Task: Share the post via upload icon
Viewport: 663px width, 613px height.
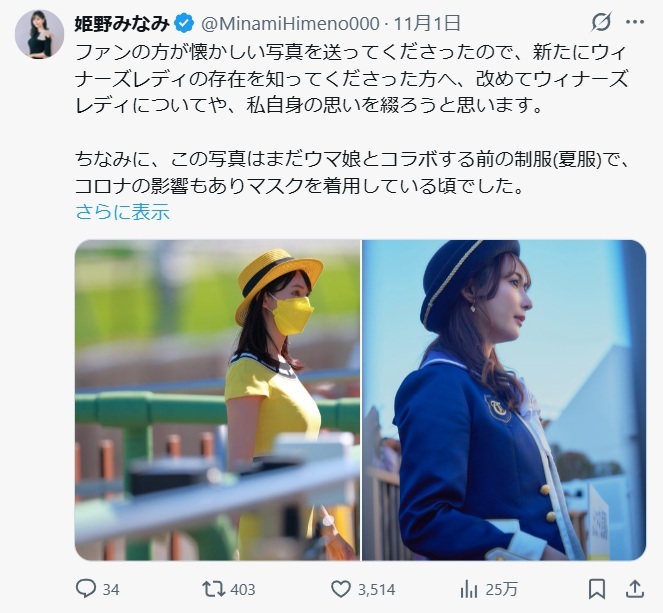Action: (635, 589)
